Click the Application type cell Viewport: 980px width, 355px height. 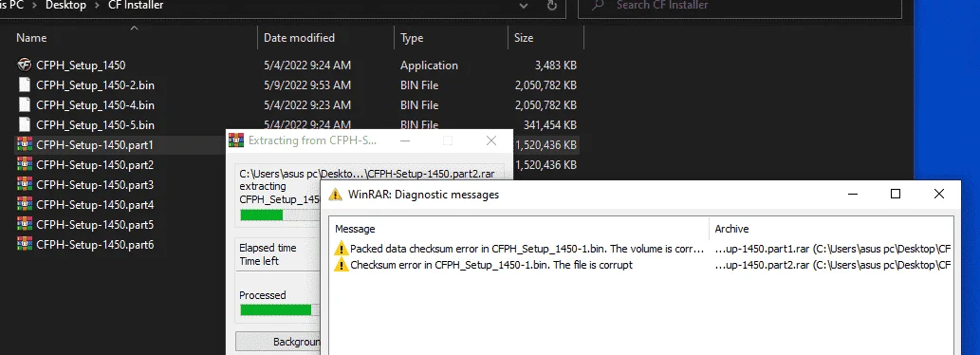click(430, 65)
